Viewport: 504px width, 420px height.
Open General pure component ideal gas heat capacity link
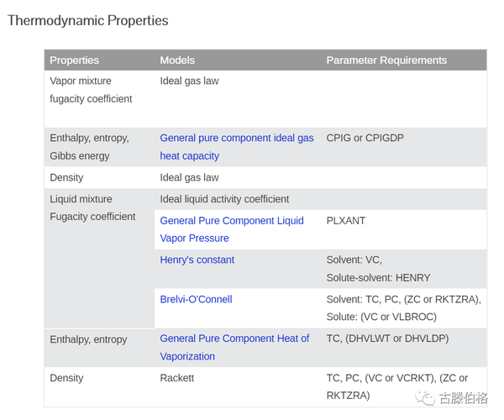(237, 147)
